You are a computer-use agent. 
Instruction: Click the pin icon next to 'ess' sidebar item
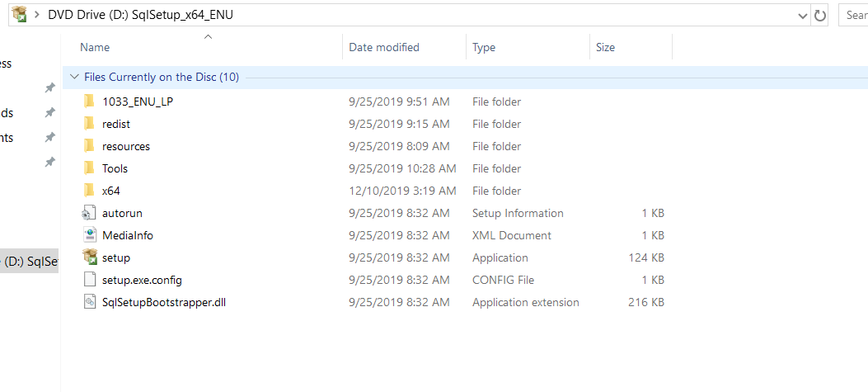pyautogui.click(x=49, y=87)
